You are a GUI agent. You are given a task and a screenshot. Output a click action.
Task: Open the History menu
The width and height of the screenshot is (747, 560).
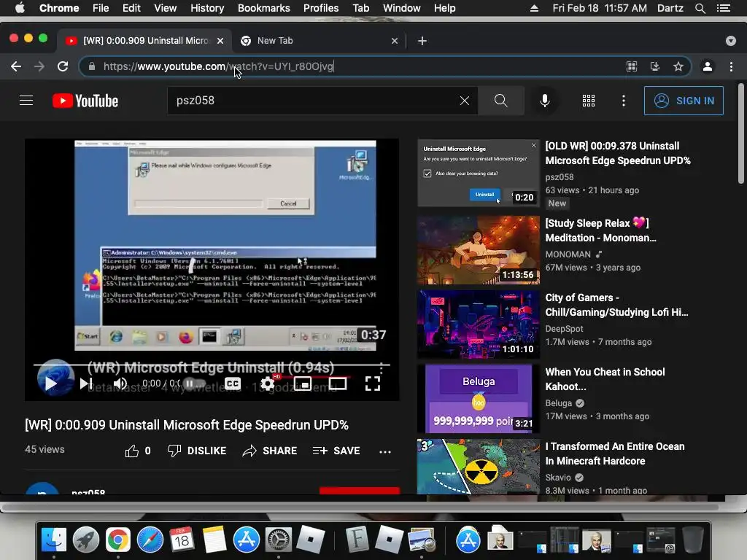tap(207, 8)
